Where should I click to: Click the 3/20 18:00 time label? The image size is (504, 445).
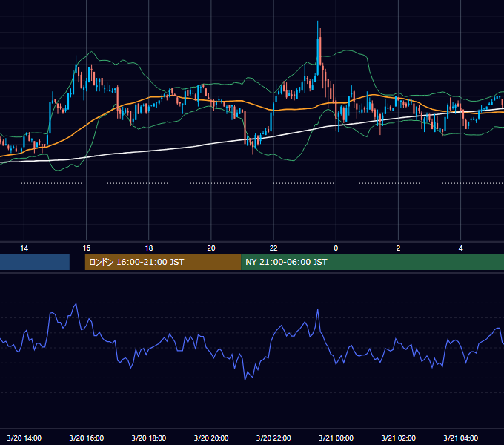[149, 438]
